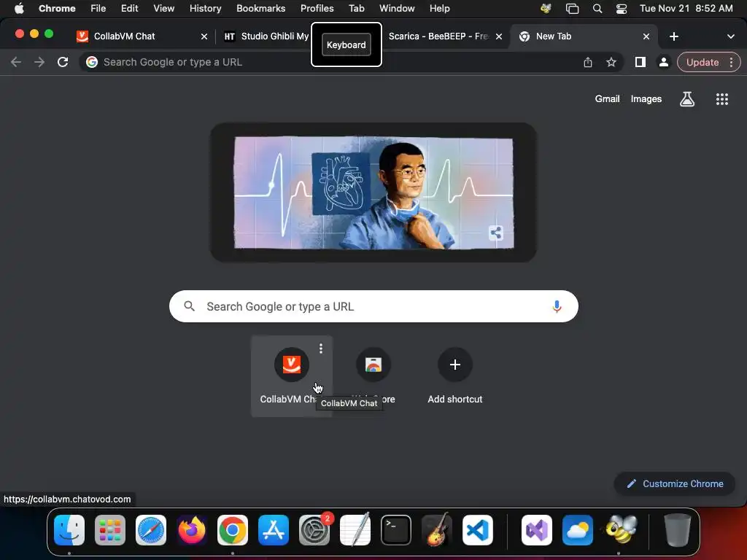Open the File menu
The width and height of the screenshot is (747, 560).
pyautogui.click(x=98, y=9)
